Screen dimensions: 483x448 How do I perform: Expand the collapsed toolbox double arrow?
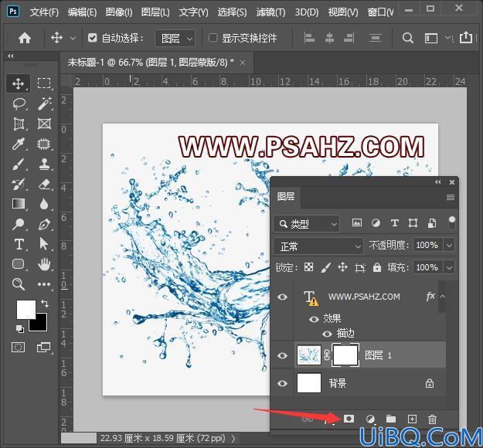click(11, 56)
